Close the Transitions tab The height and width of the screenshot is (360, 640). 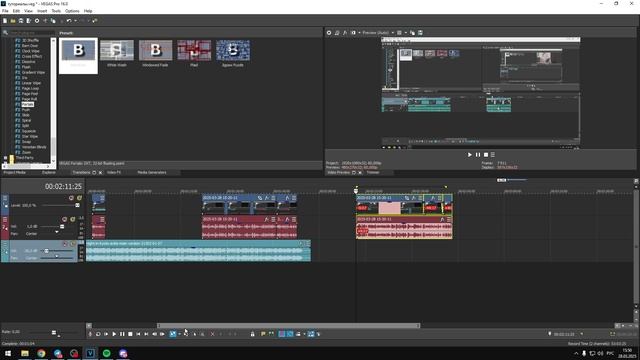pyautogui.click(x=100, y=173)
